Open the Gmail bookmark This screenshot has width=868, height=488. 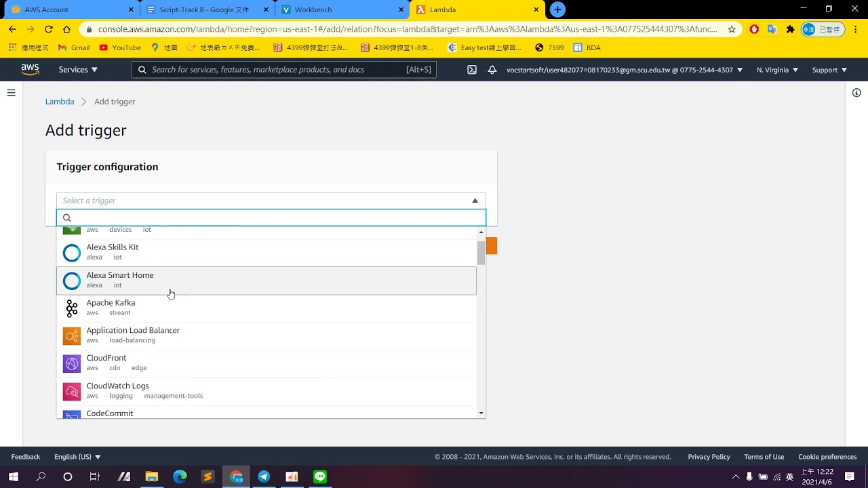74,47
